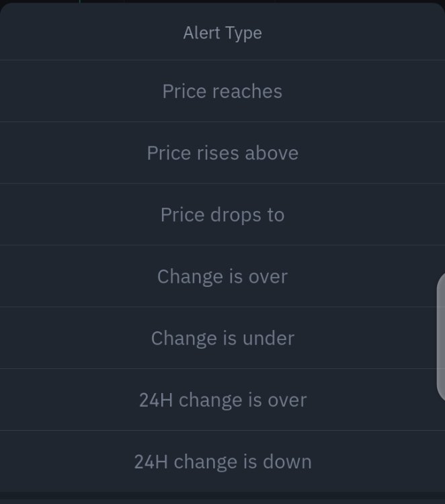
Task: Select "Change is over" alert type
Action: tap(222, 277)
